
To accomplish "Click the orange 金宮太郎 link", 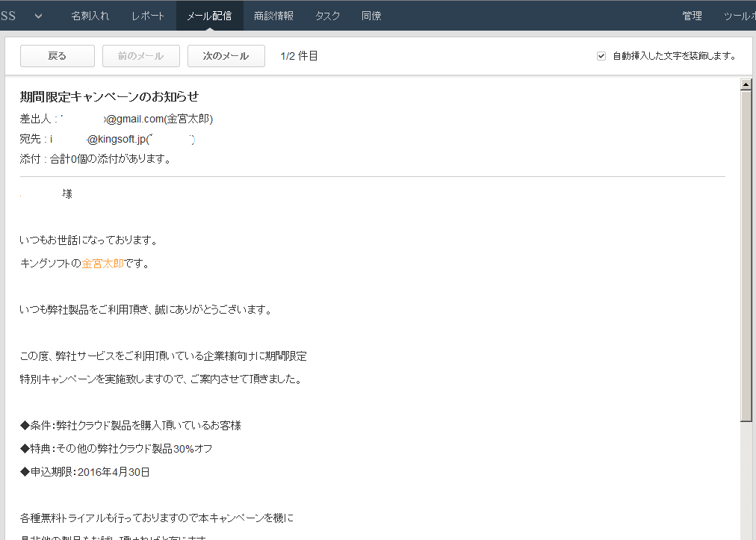I will click(102, 263).
